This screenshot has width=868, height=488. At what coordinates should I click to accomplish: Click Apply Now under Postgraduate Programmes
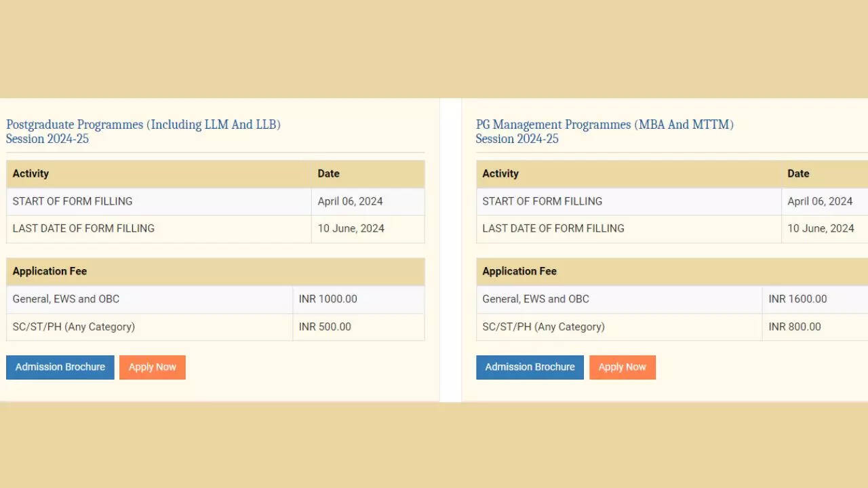(x=152, y=367)
